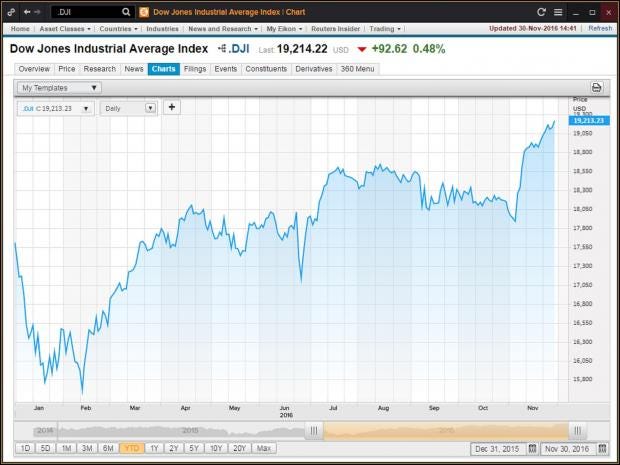Click orange selected range in navigator
Screen dimensions: 620x465
point(446,431)
